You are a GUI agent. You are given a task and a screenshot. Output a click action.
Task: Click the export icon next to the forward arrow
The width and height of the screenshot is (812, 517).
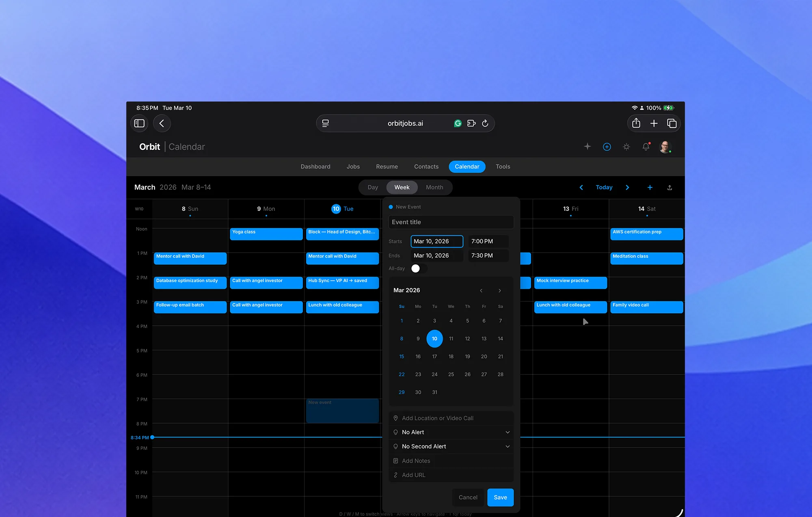pos(670,187)
